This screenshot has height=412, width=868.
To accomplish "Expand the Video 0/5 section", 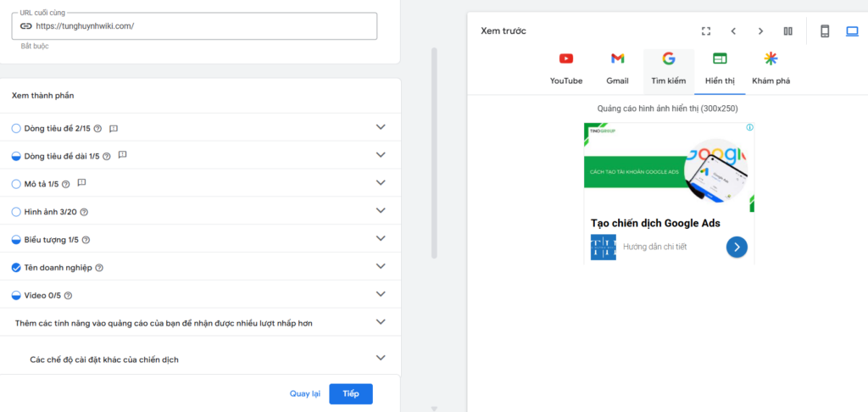I will [381, 293].
